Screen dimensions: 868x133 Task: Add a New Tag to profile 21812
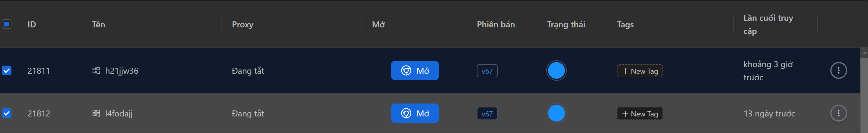(x=640, y=113)
